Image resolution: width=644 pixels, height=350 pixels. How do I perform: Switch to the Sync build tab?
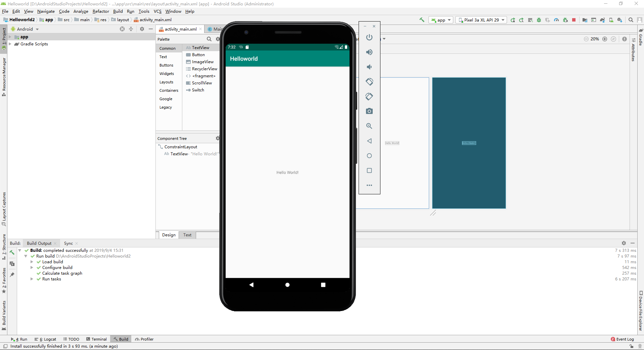click(x=68, y=243)
